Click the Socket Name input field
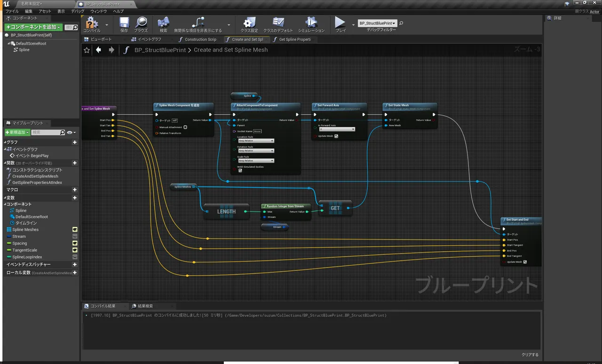 257,131
